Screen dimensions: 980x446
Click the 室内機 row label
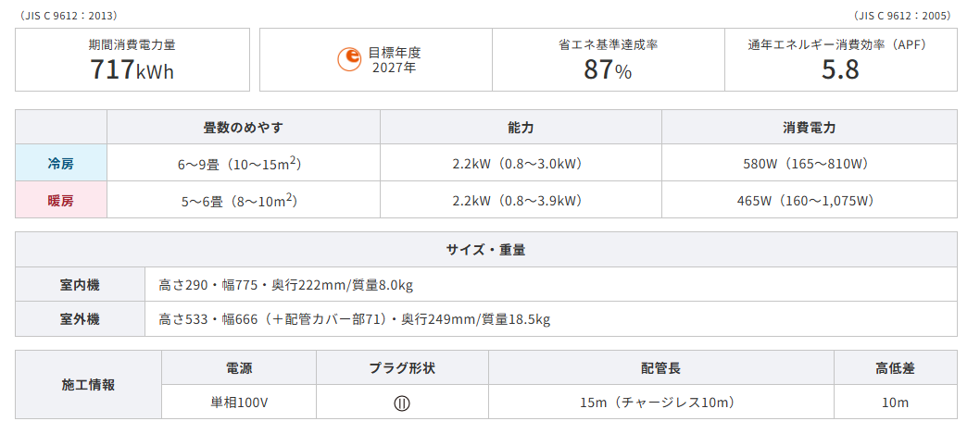80,285
